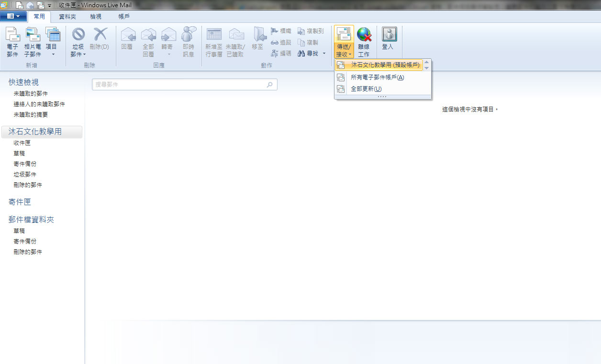This screenshot has width=601, height=364.
Task: Select the 沐石文化教學用 account header
Action: [42, 132]
